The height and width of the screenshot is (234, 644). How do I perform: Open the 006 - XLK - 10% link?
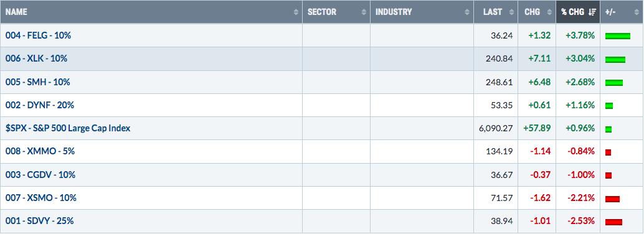click(x=36, y=58)
